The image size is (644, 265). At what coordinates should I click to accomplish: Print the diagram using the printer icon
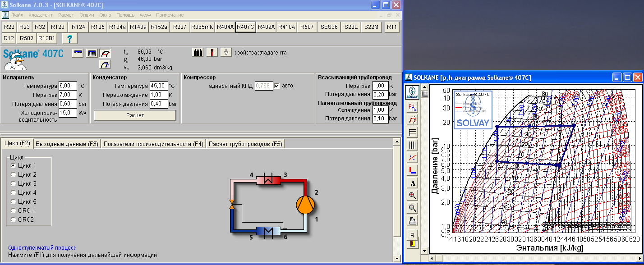point(413,221)
